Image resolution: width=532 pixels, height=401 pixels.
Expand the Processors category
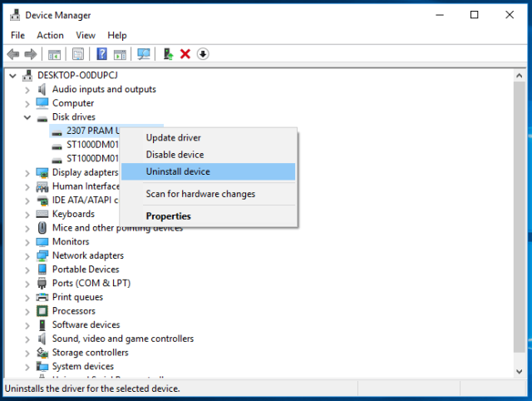point(28,311)
